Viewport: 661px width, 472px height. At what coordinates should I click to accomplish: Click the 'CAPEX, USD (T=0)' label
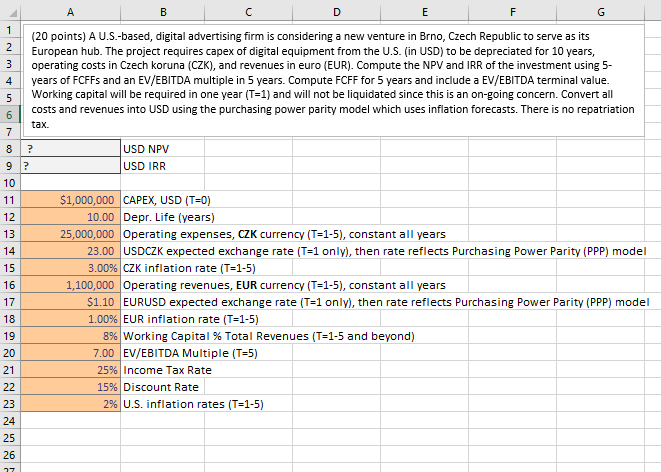[x=167, y=200]
